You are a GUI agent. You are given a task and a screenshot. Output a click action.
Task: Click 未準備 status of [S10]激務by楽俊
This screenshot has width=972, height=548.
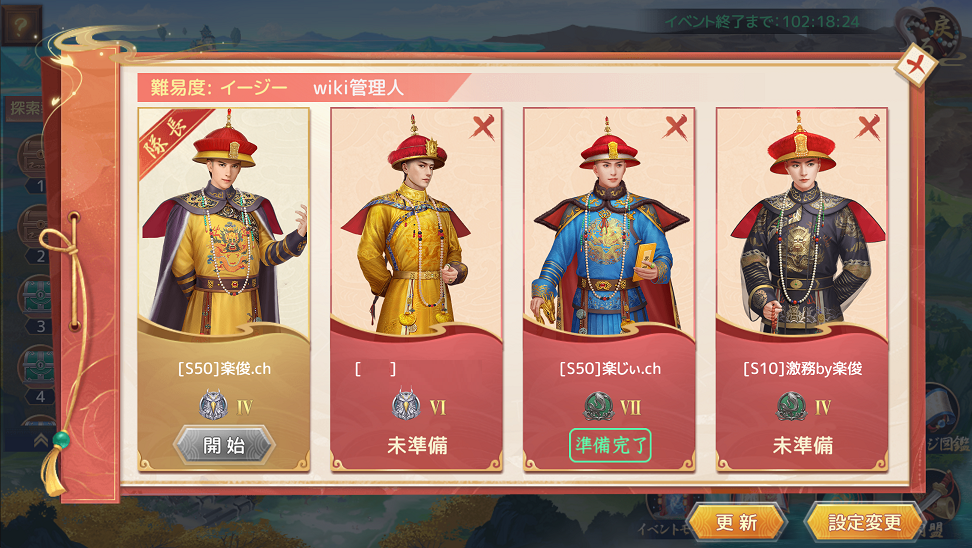coord(803,445)
